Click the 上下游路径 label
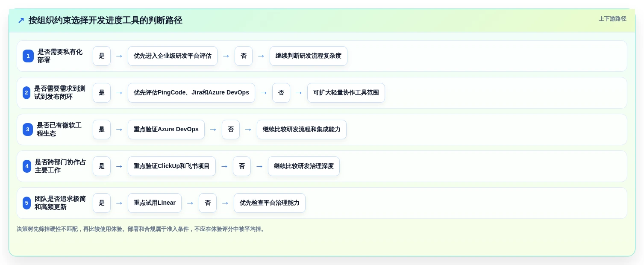The height and width of the screenshot is (265, 644). [612, 19]
